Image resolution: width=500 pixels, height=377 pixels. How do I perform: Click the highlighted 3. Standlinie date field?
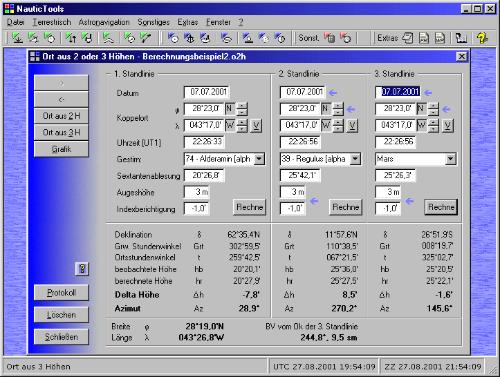pyautogui.click(x=398, y=92)
